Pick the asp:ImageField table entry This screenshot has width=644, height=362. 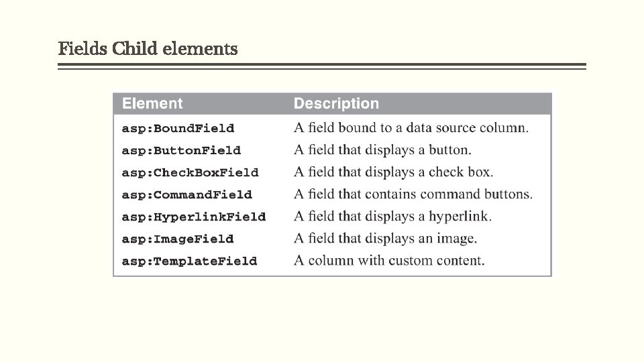click(x=178, y=239)
